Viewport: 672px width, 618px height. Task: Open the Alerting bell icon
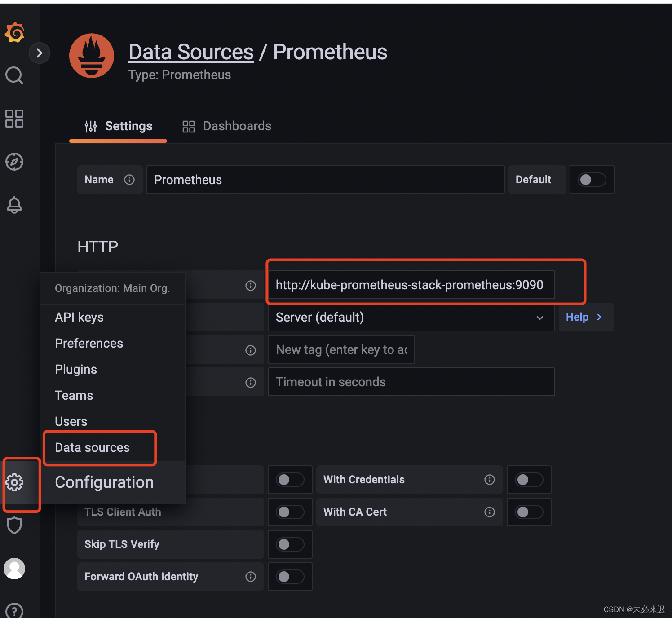click(x=14, y=205)
